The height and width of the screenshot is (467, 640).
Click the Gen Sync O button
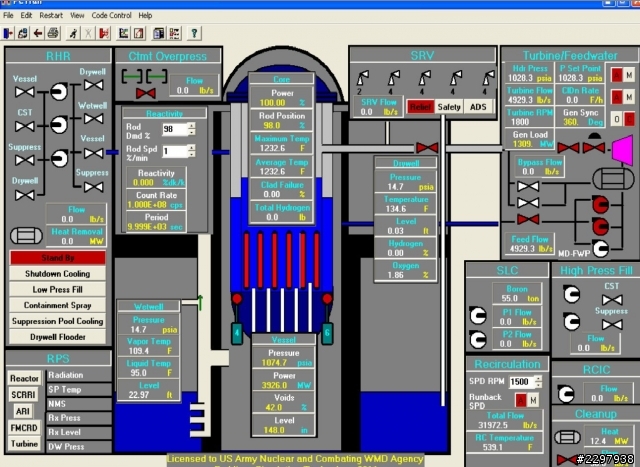tap(617, 119)
